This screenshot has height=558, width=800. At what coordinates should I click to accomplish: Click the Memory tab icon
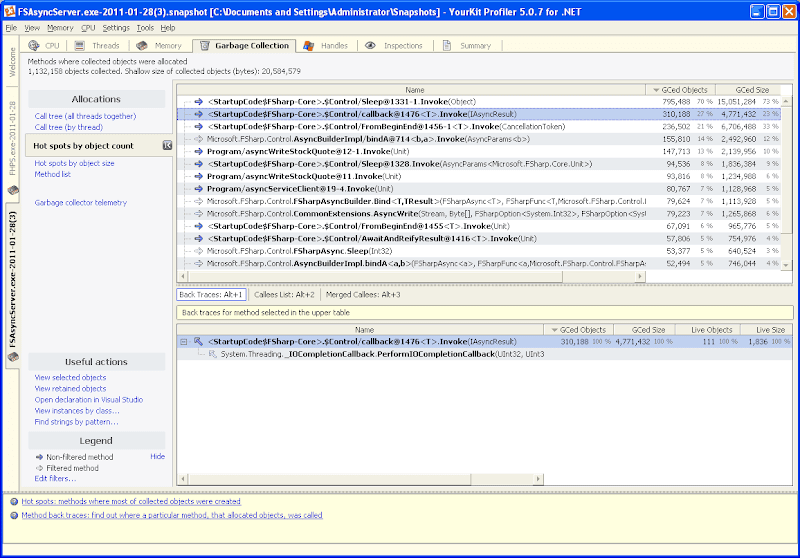142,45
